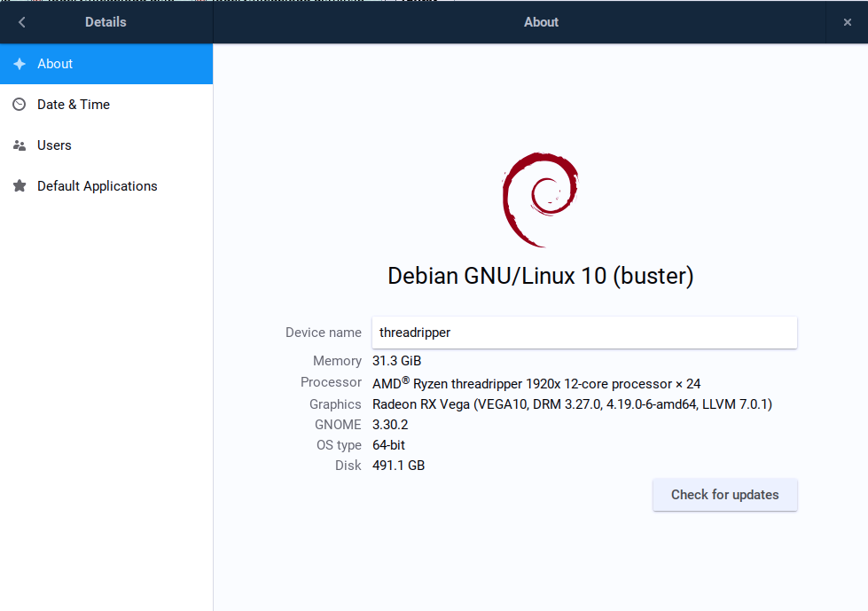Open Default Applications settings
868x611 pixels.
[x=106, y=186]
